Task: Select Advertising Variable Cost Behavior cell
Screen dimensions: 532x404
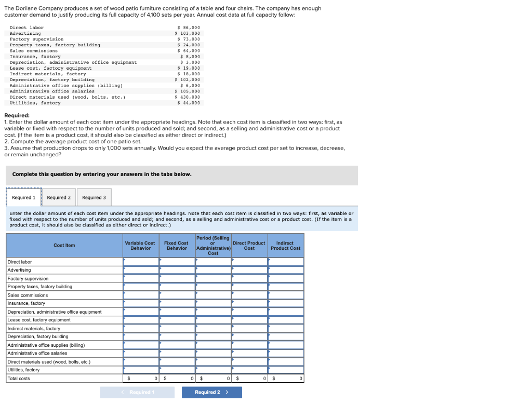Action: 141,270
